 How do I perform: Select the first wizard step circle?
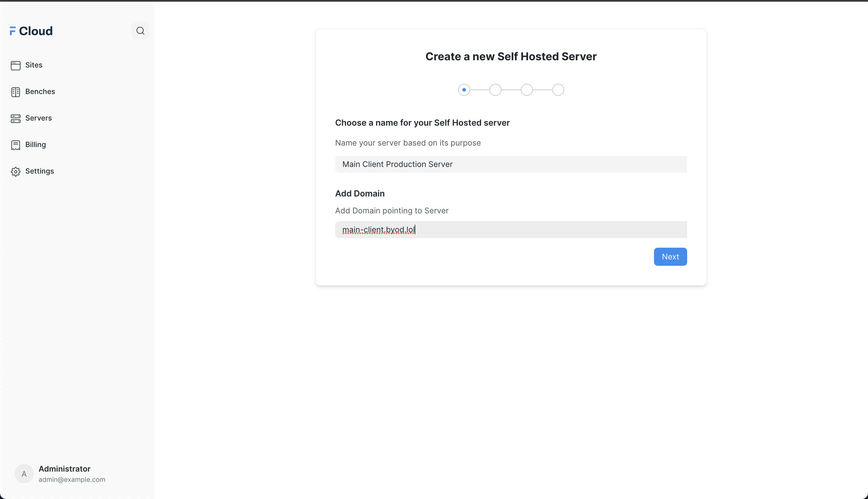pyautogui.click(x=464, y=90)
